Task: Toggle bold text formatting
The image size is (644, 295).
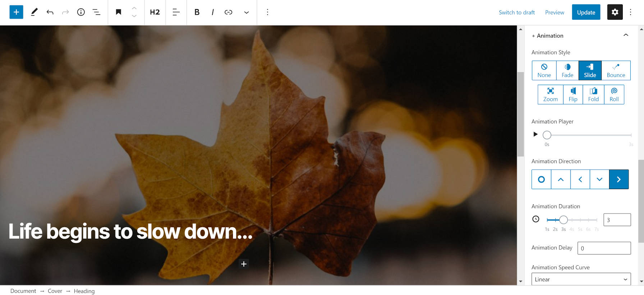Action: (197, 12)
